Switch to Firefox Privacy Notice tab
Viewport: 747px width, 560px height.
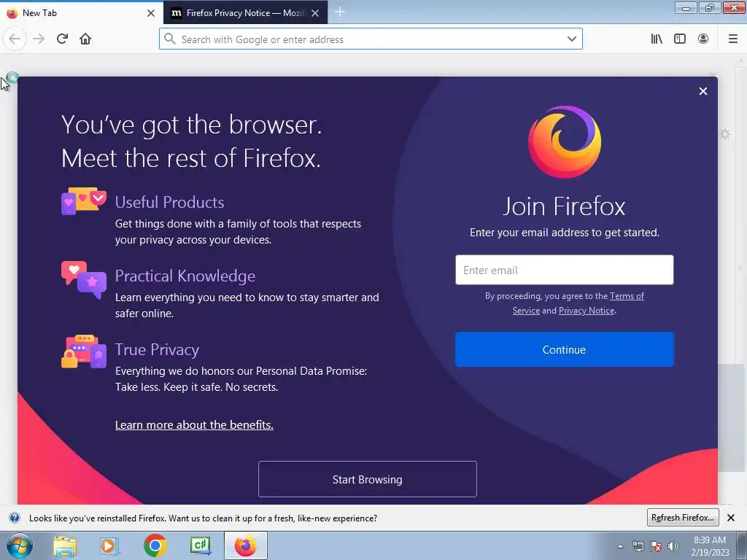245,13
